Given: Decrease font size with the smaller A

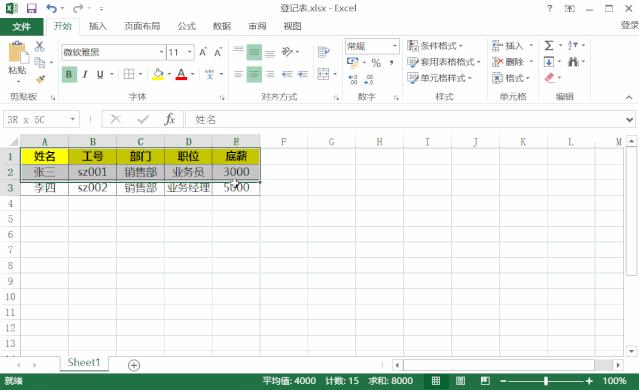Looking at the screenshot, I should 218,52.
